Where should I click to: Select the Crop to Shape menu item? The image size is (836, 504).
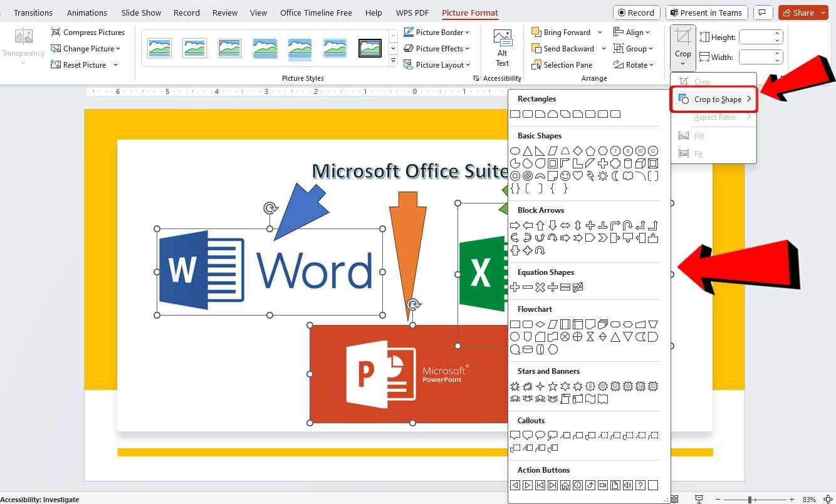point(714,99)
